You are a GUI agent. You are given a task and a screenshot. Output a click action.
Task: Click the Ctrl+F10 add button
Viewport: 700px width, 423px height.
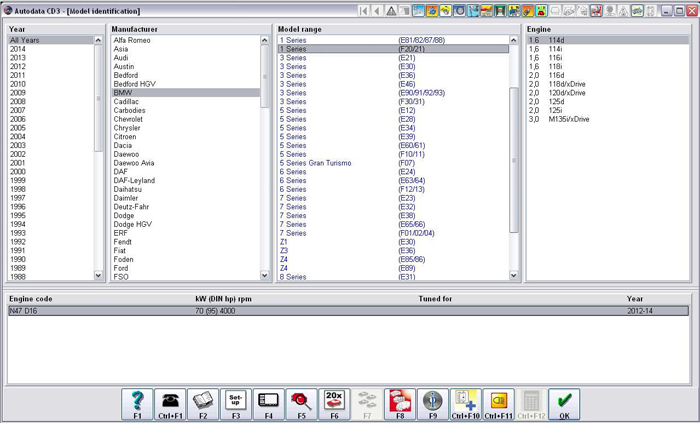pyautogui.click(x=466, y=404)
